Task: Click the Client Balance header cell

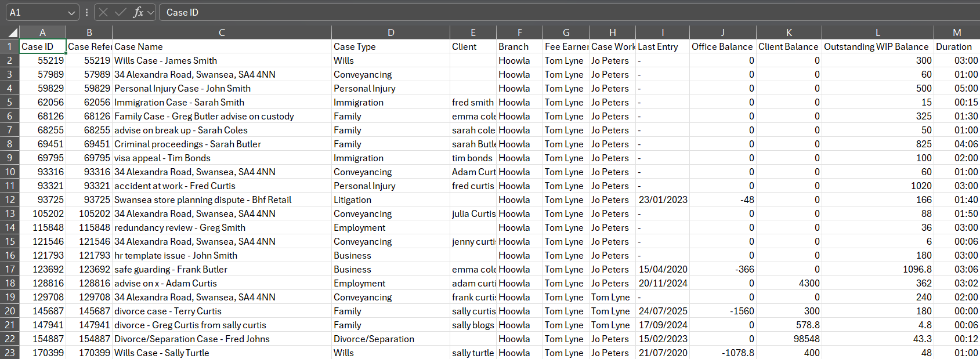Action: pos(789,46)
